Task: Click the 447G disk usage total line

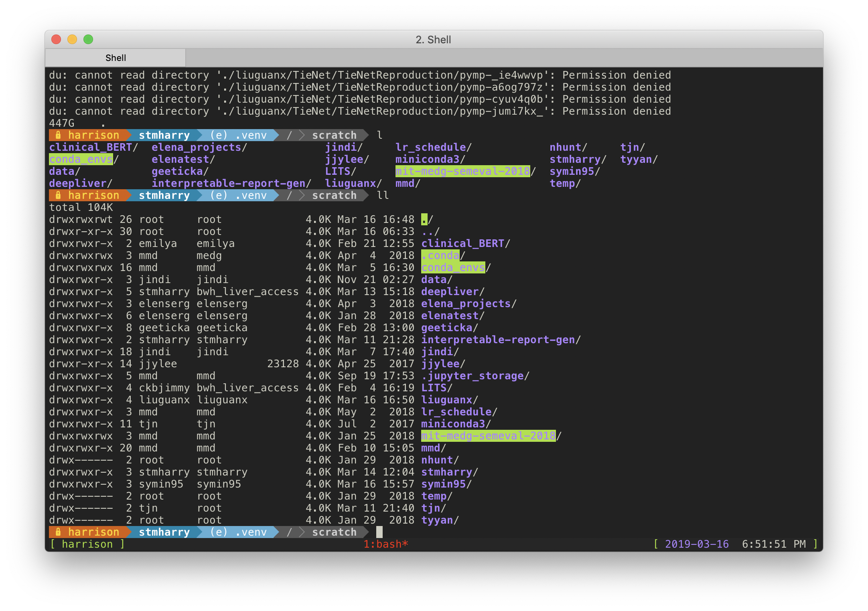Action: [62, 123]
